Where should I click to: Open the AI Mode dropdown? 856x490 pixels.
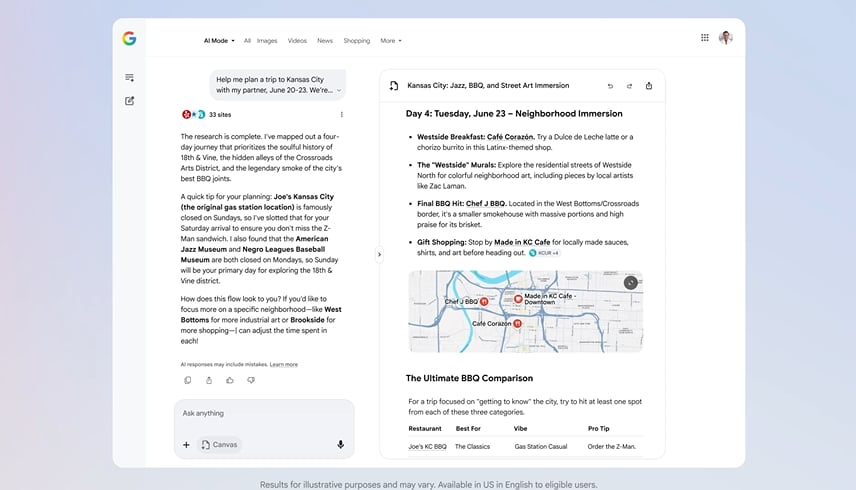[x=219, y=41]
